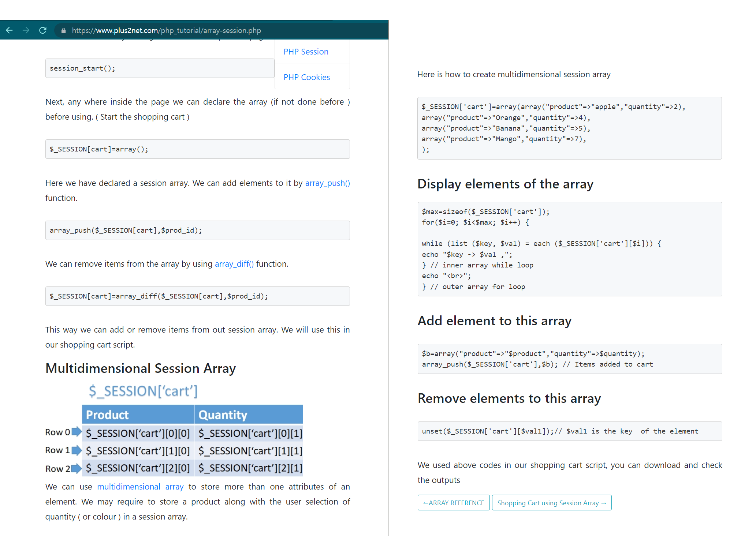Click the ARRAY REFERENCE button

453,503
